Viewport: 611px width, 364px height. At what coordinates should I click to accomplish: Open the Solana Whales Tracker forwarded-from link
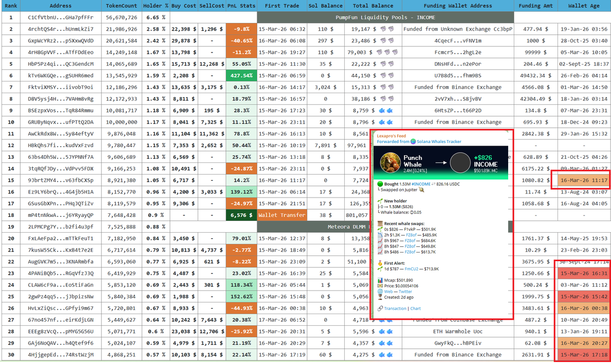coord(439,142)
